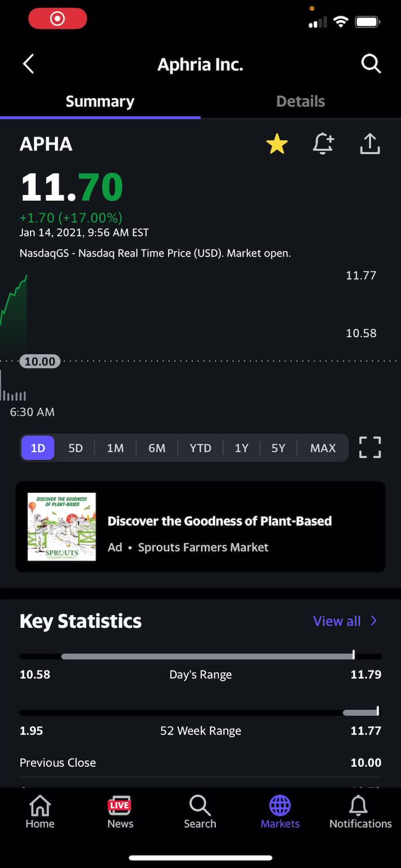Select the 5D chart range
The height and width of the screenshot is (868, 401).
pyautogui.click(x=75, y=448)
